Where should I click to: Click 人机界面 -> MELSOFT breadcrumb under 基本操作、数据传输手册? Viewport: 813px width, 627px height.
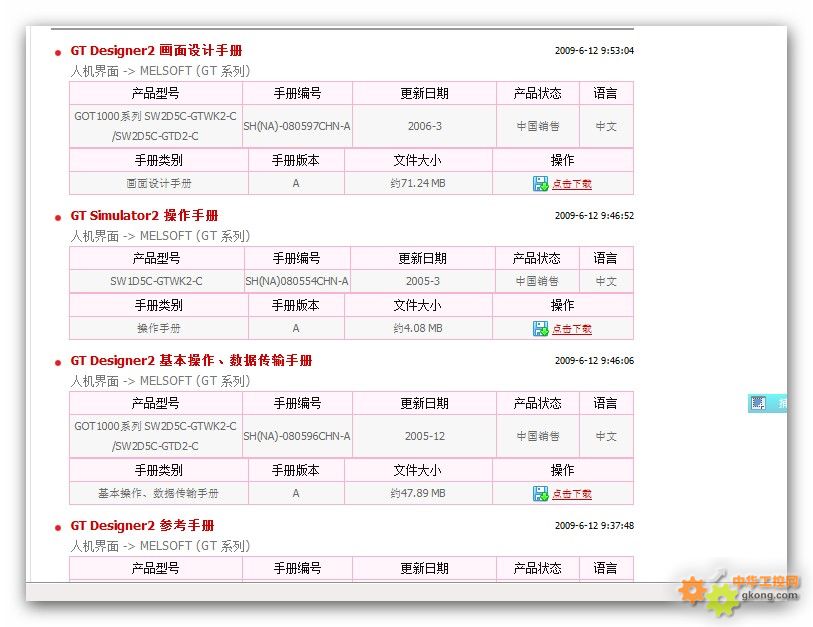[x=160, y=381]
